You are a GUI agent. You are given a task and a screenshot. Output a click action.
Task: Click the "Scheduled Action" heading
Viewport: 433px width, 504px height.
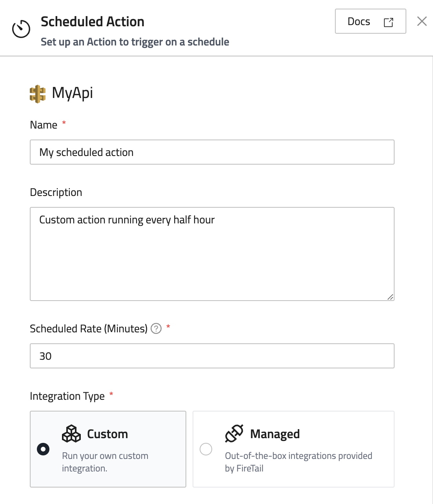93,22
